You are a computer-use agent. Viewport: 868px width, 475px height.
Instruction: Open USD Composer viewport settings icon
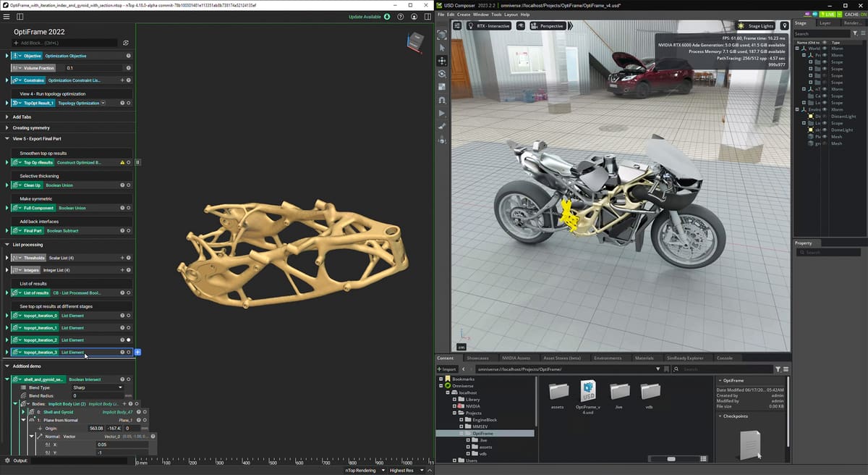click(457, 25)
